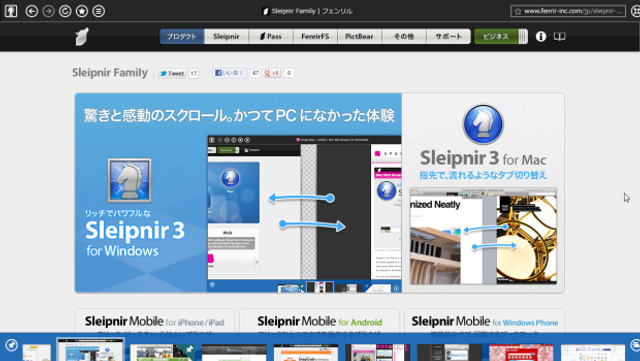Switch to the tab thumbnail with the orange header
The height and width of the screenshot is (361, 640).
click(x=306, y=352)
